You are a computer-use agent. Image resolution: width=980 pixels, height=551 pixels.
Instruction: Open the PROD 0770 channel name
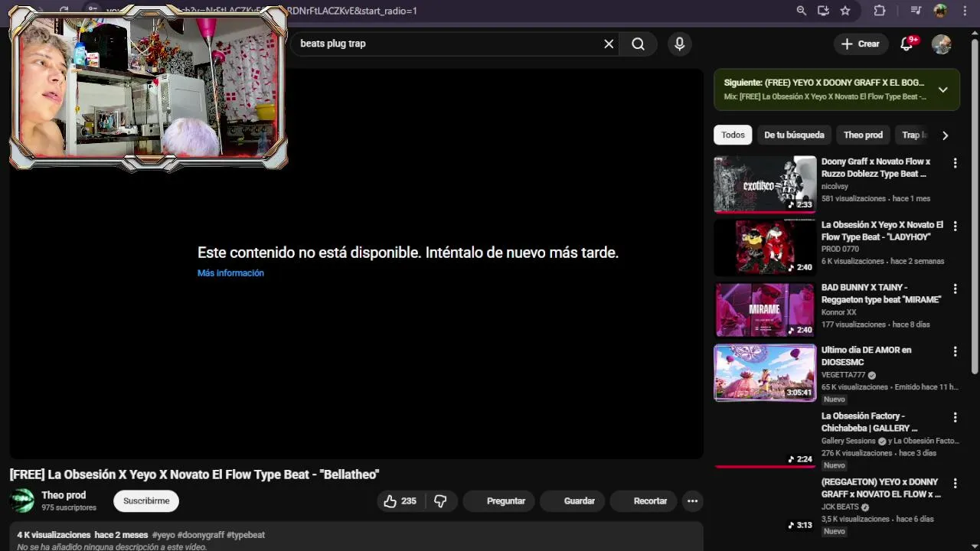[840, 249]
